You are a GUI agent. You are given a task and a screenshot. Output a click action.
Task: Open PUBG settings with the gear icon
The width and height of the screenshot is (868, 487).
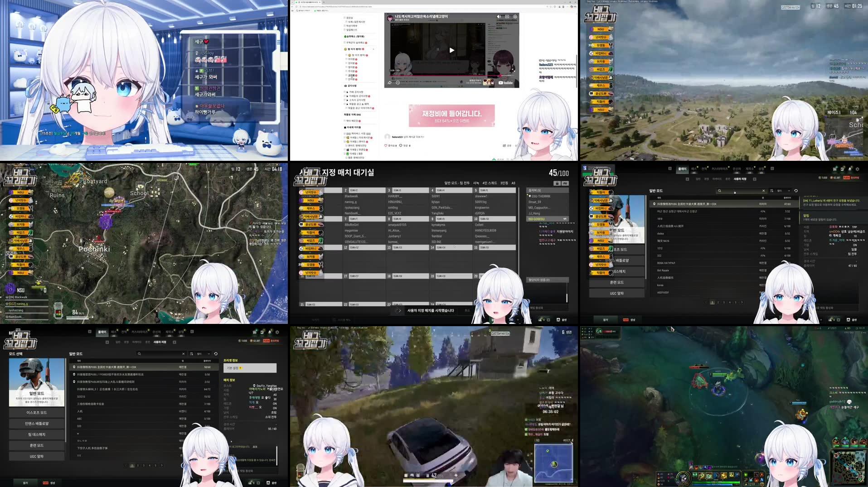tap(858, 169)
